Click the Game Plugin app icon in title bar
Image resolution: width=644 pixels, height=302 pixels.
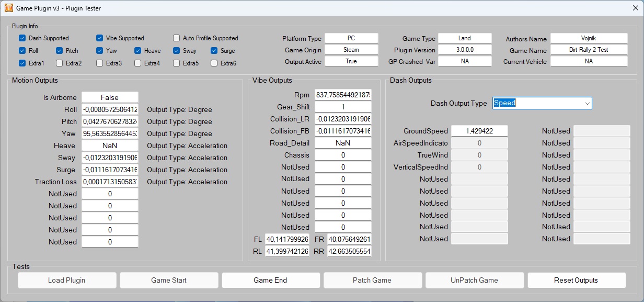point(8,8)
